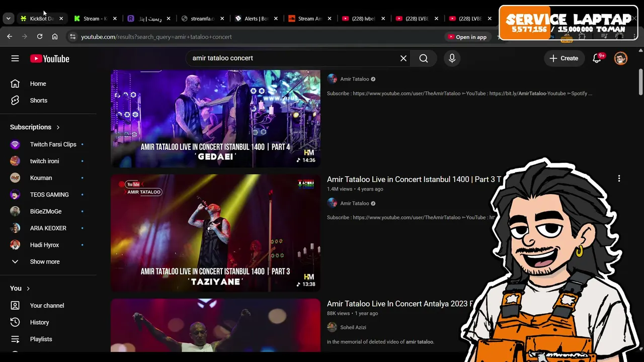Click the Create button

coord(564,58)
